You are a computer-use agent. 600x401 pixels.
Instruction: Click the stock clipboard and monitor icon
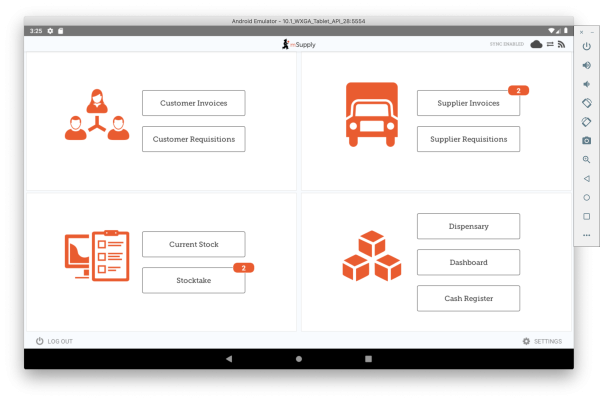97,257
